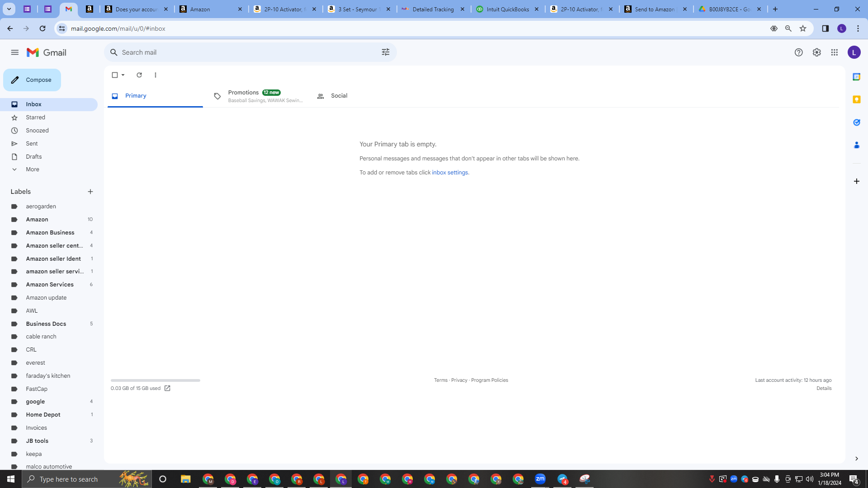The height and width of the screenshot is (488, 868).
Task: Open the Privacy link in footer
Action: (459, 380)
